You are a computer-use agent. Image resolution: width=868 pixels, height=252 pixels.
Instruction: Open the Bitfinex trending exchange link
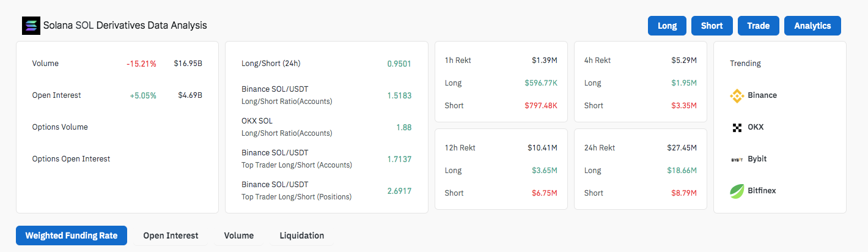[762, 191]
